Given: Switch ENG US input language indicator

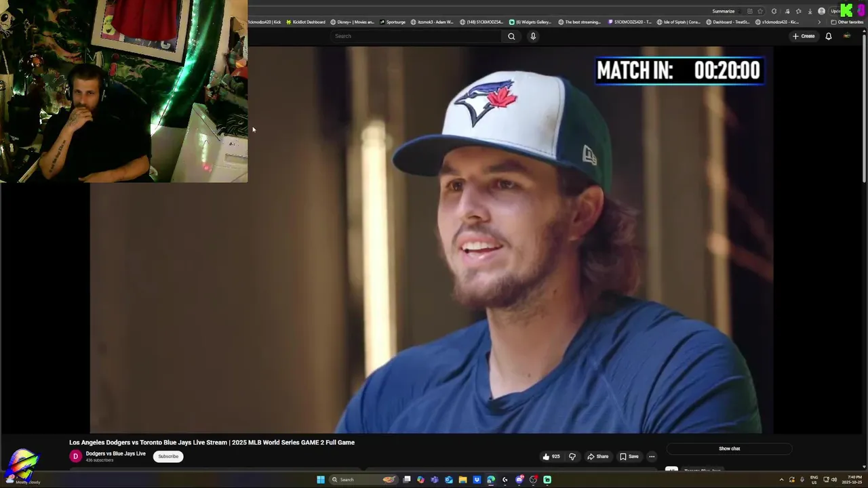Looking at the screenshot, I should (814, 480).
